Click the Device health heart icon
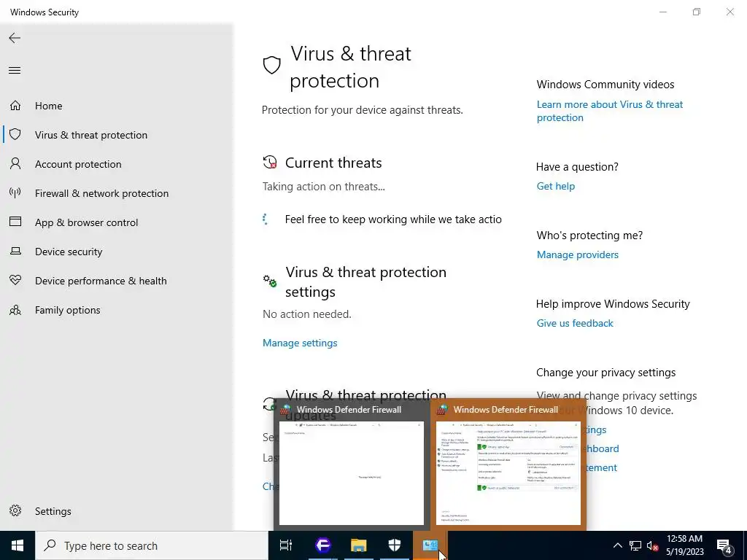Viewport: 747px width, 560px height. [15, 280]
